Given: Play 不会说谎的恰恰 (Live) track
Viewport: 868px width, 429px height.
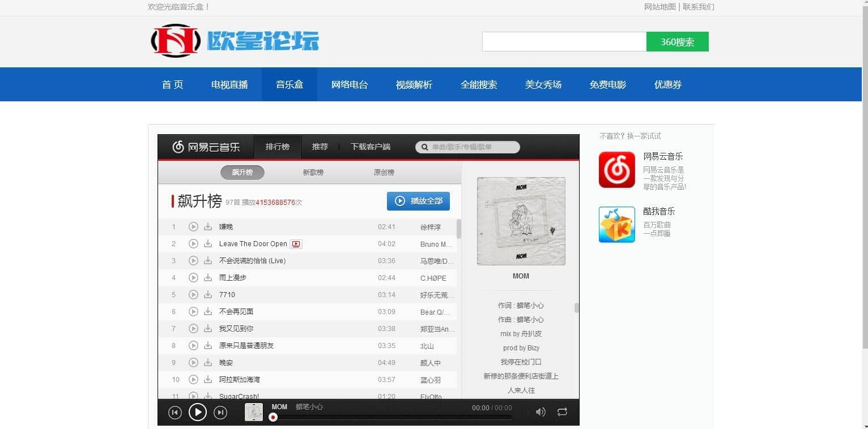Looking at the screenshot, I should 193,261.
